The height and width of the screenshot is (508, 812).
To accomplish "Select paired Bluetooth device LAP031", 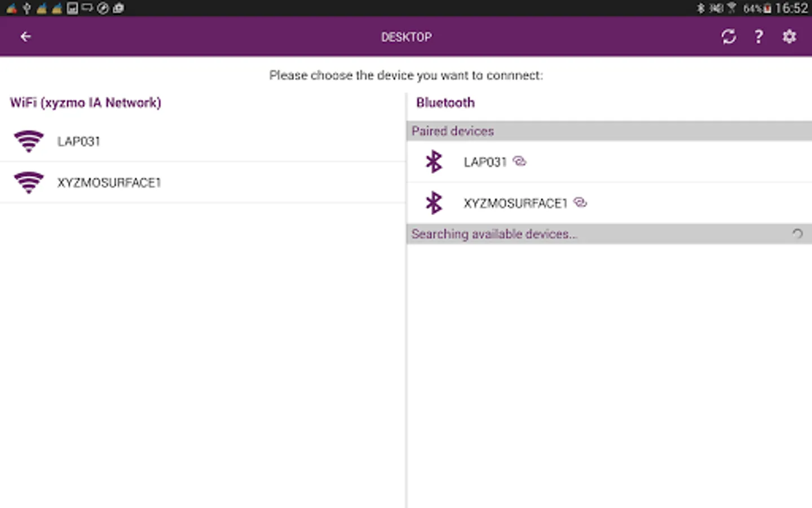I will tap(485, 162).
